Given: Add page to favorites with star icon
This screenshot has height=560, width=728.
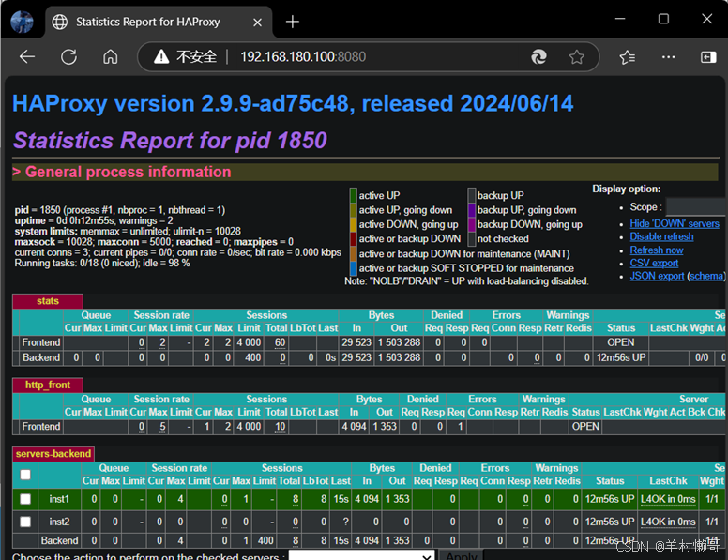Looking at the screenshot, I should click(577, 56).
